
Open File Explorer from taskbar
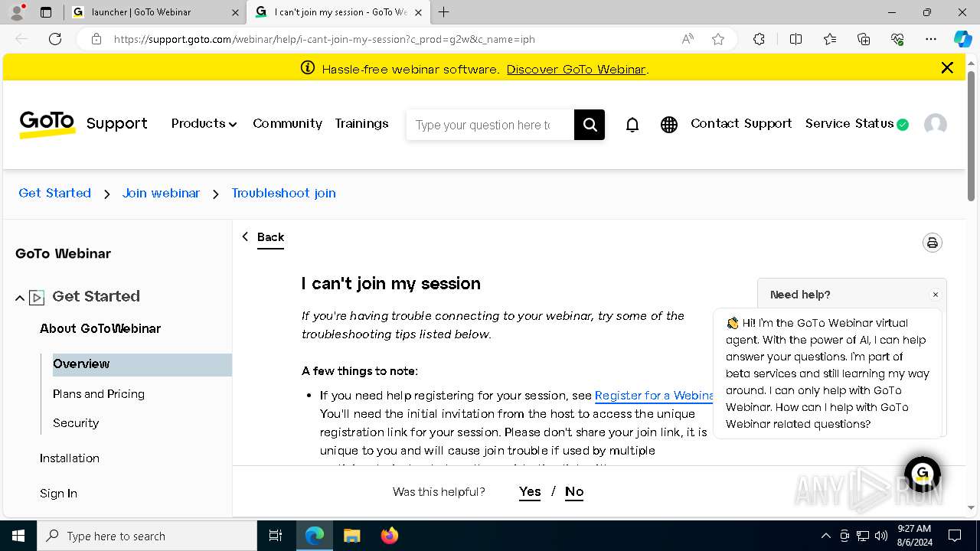(351, 536)
